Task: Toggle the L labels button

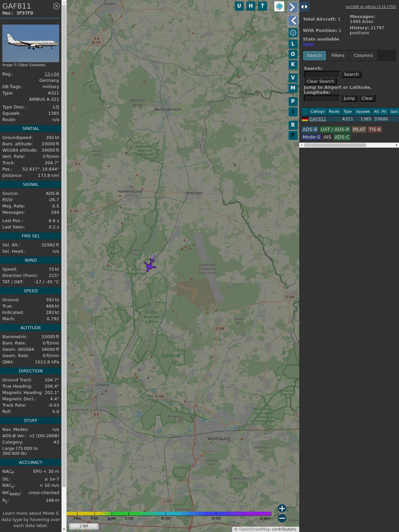Action: tap(293, 44)
